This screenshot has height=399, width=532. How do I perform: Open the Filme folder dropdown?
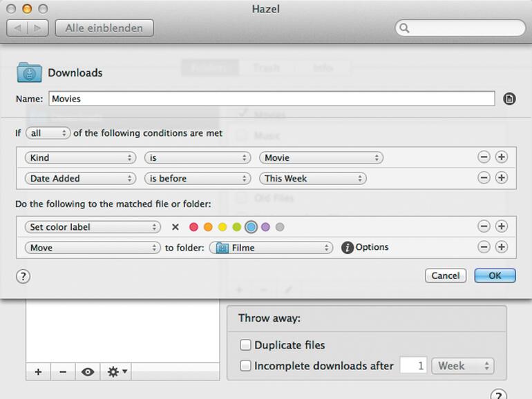click(271, 248)
